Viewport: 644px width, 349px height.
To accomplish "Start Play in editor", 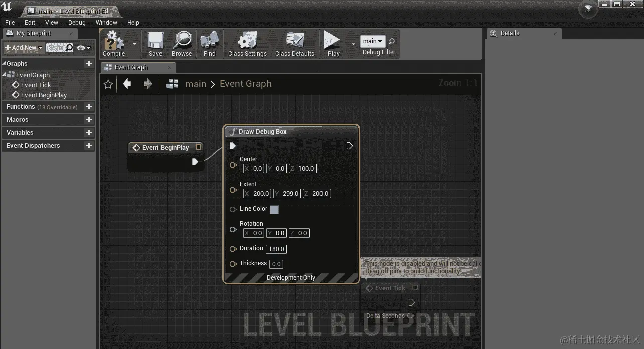I will (x=333, y=44).
